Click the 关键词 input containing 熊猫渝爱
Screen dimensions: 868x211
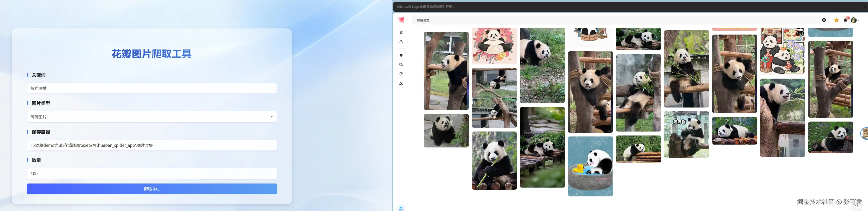152,88
